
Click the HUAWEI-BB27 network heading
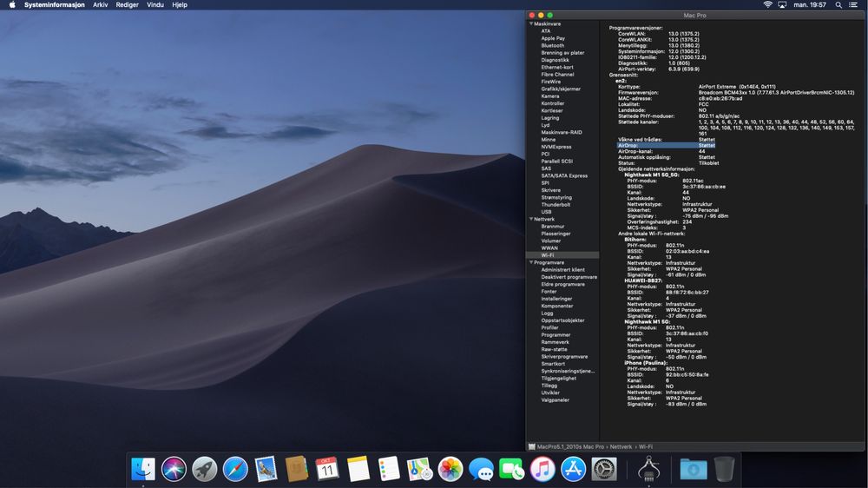coord(642,280)
